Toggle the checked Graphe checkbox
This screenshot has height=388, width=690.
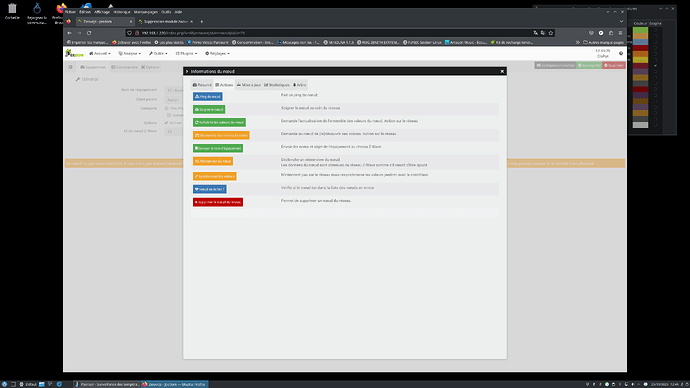pyautogui.click(x=656, y=66)
